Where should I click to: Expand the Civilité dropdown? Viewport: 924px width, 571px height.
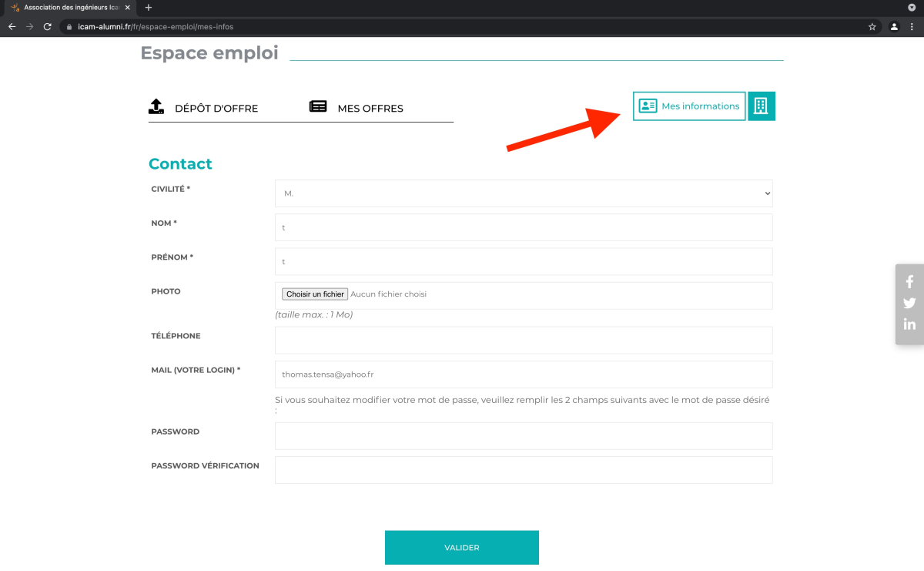click(x=524, y=193)
